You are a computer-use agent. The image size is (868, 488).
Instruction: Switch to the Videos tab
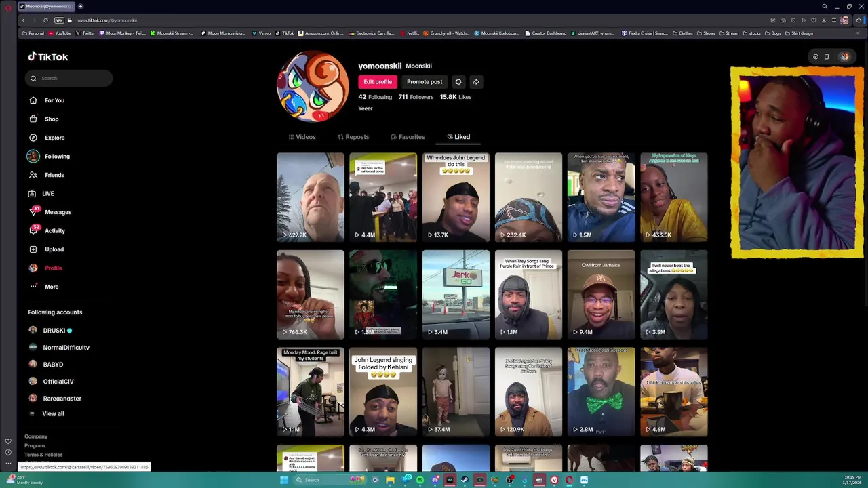coord(302,137)
